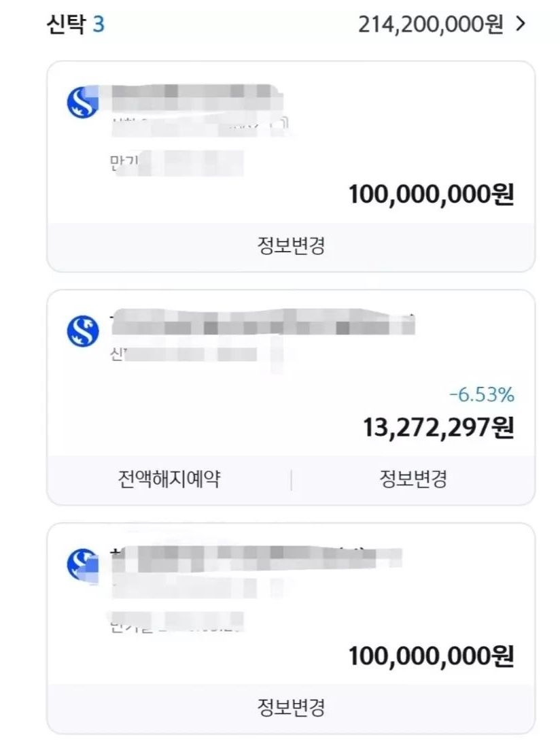This screenshot has height=750, width=560.
Task: Open the first card's 100,000,000원 balance
Action: coord(432,194)
